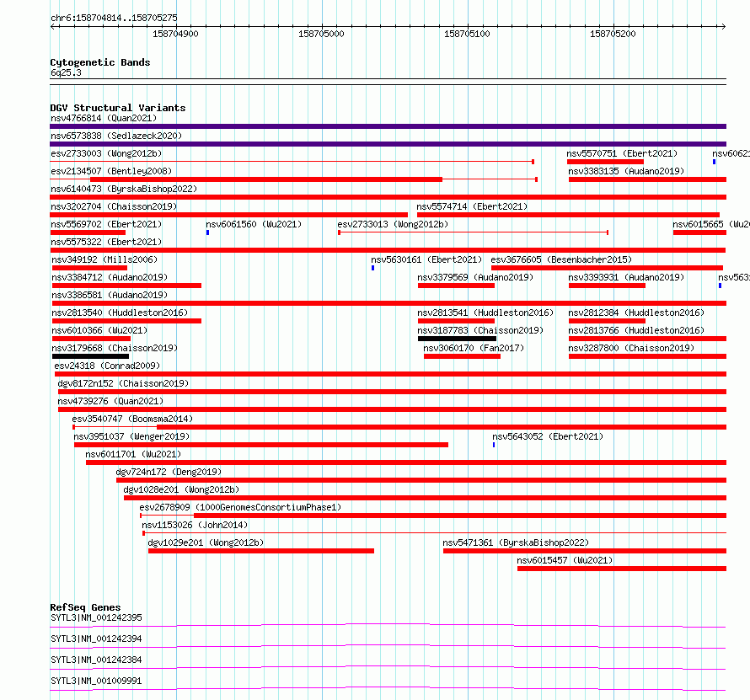Click nsv3202704 (Chaisson2019) label
This screenshot has width=750, height=700.
click(x=114, y=206)
